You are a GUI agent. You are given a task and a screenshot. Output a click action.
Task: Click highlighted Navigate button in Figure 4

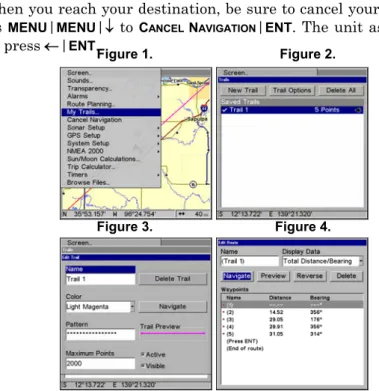pos(237,276)
